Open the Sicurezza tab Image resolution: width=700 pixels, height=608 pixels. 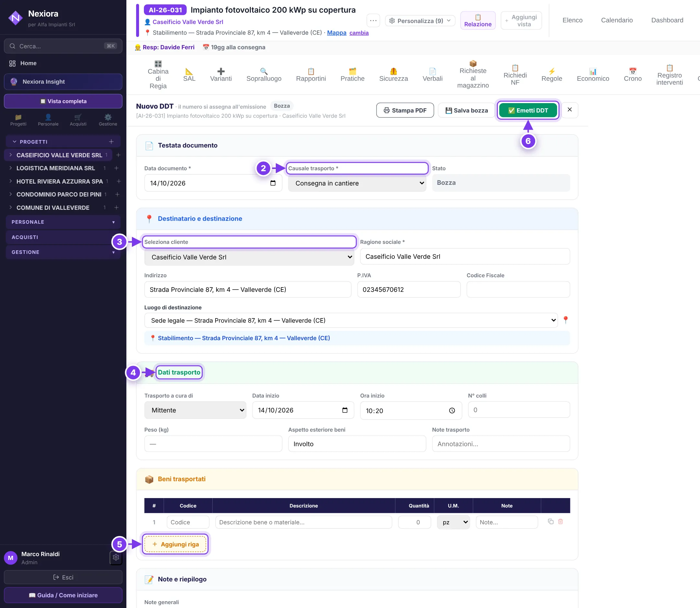pyautogui.click(x=393, y=75)
